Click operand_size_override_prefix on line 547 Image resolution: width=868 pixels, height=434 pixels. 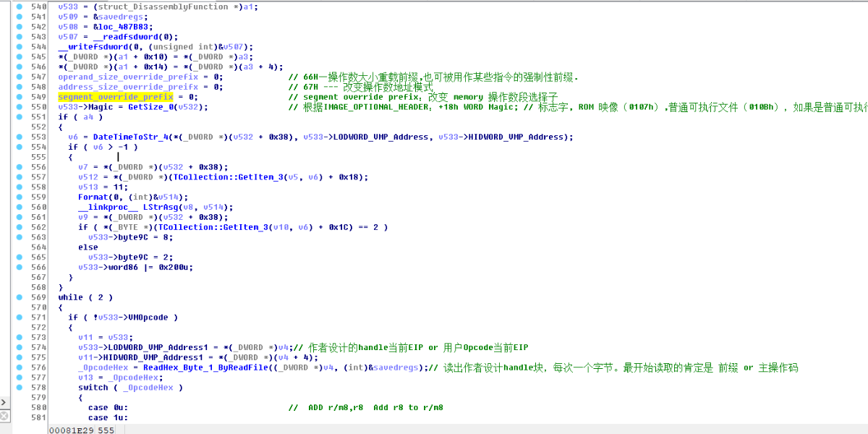point(128,77)
